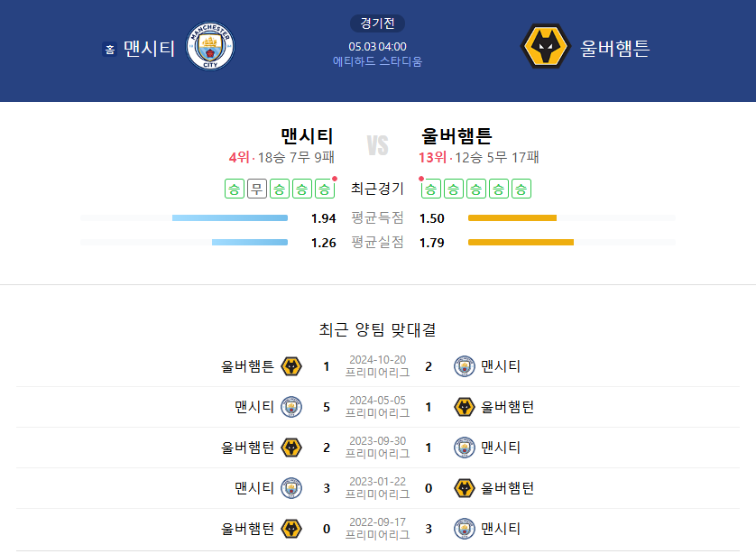Click Man City icon beside 2024-10-20 score 2
This screenshot has height=554, width=756.
(465, 366)
